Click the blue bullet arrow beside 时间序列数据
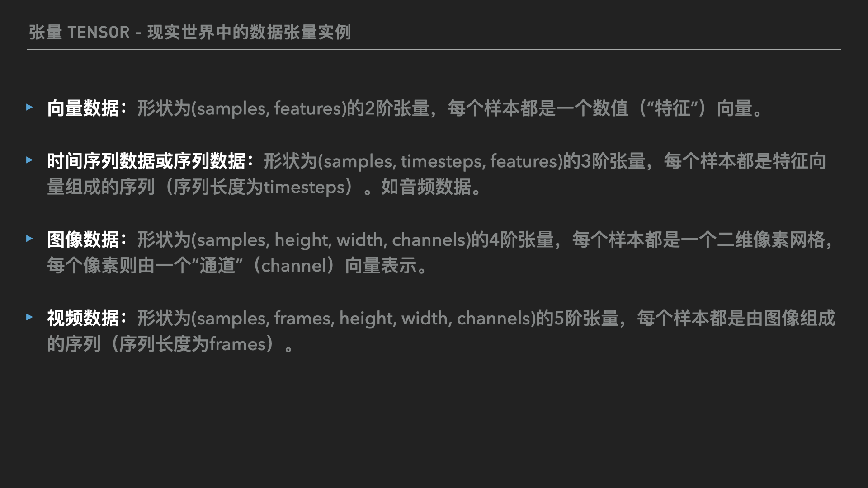Screen dimensions: 868x488 click(x=30, y=160)
